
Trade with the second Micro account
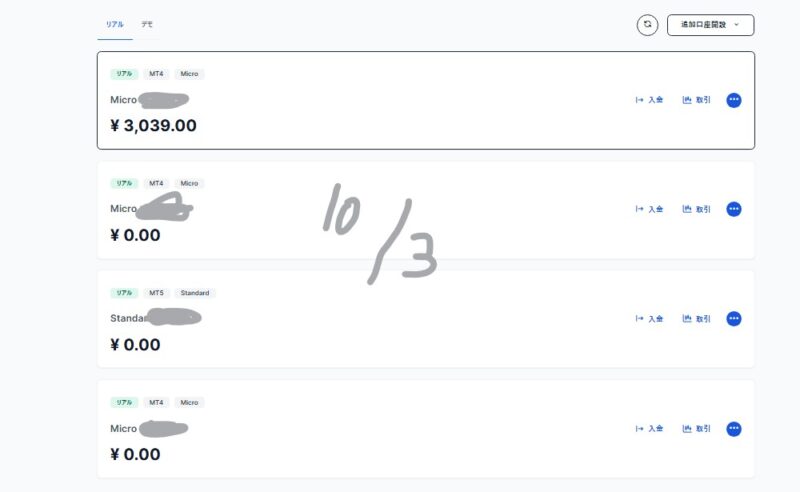coord(697,209)
